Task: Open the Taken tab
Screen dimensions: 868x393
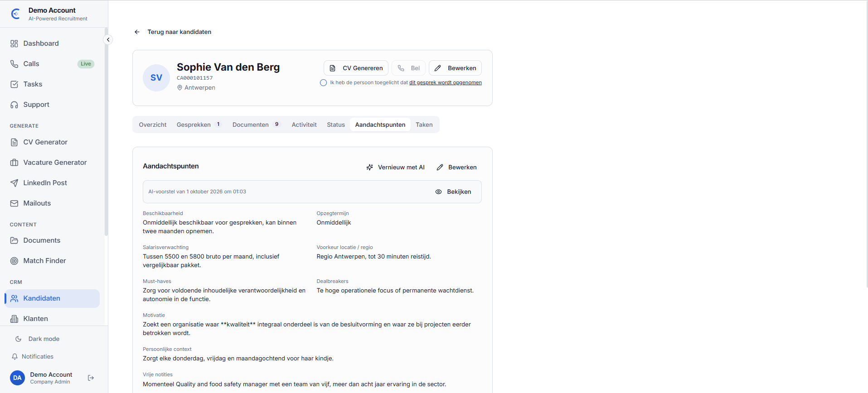Action: (x=424, y=125)
